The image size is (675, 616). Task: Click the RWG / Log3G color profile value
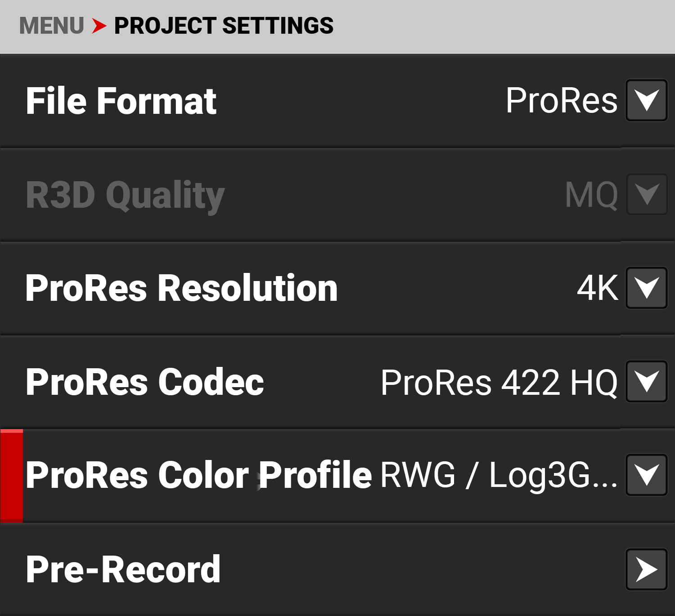coord(499,475)
